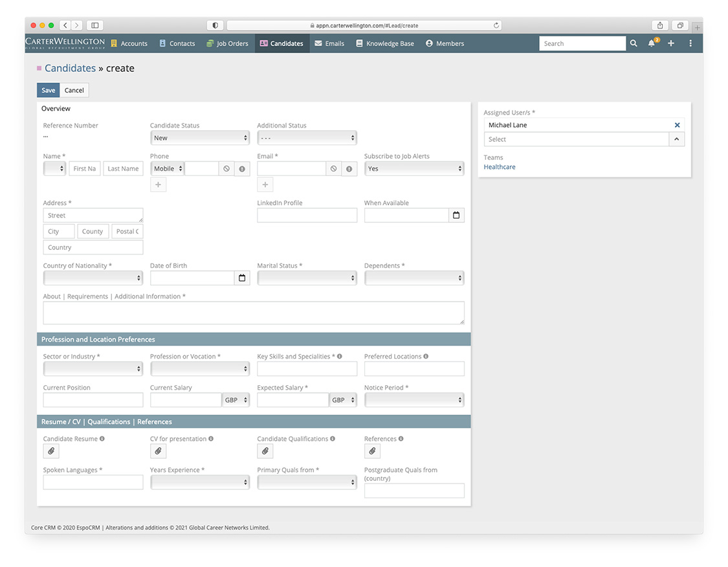The image size is (728, 567).
Task: Attach a References document
Action: [x=372, y=450]
